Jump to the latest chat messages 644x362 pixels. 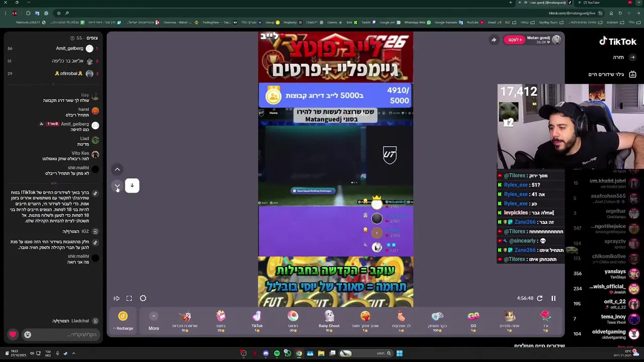[132, 186]
